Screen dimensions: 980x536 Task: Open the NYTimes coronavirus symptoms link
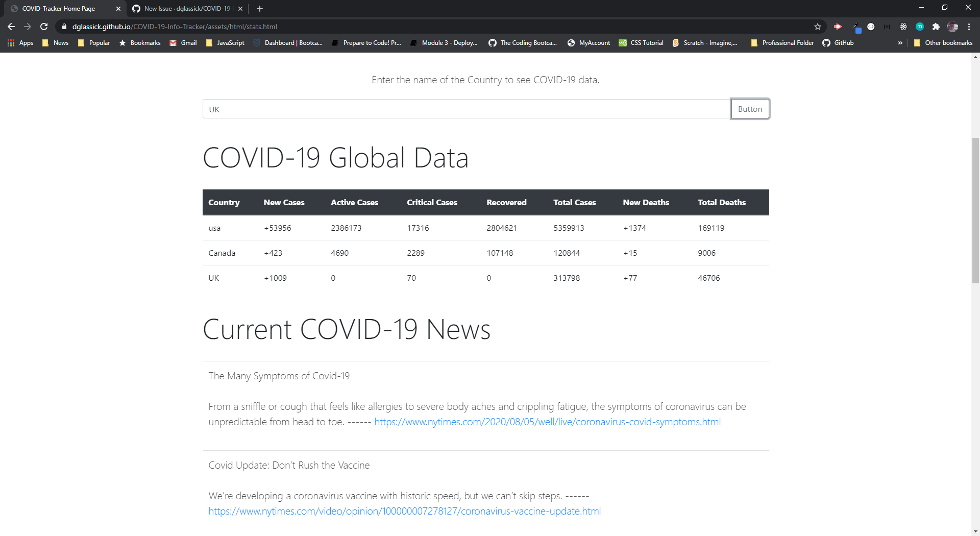(547, 422)
